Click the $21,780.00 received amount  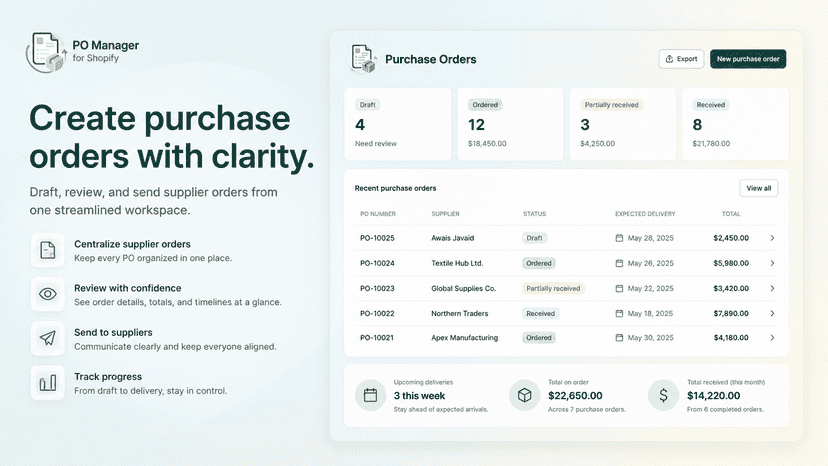tap(711, 144)
